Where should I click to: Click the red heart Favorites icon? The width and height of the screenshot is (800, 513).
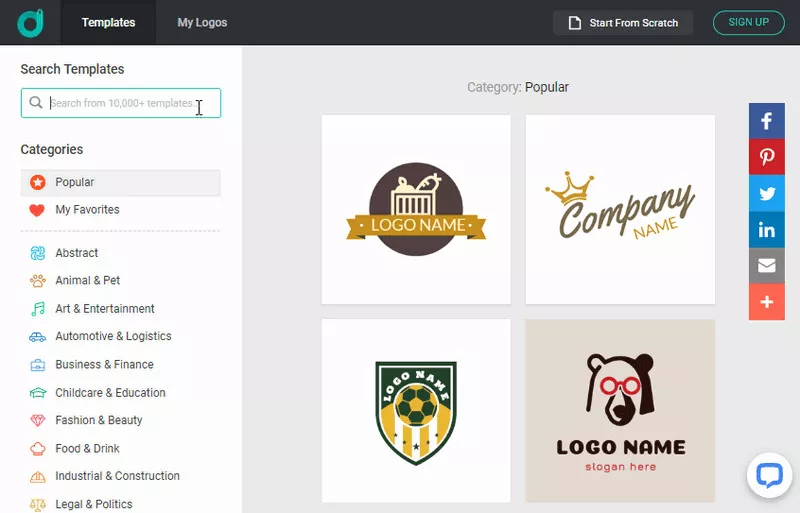point(37,210)
